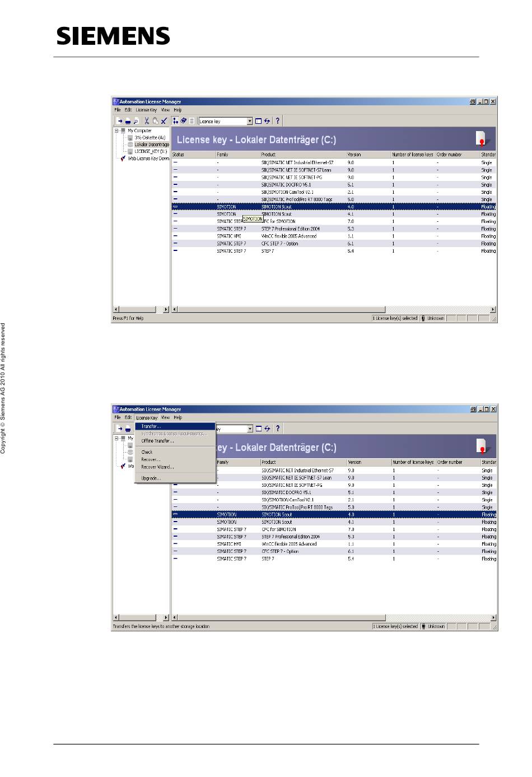Choose 'Transfer...' from the License Key menu

(175, 426)
